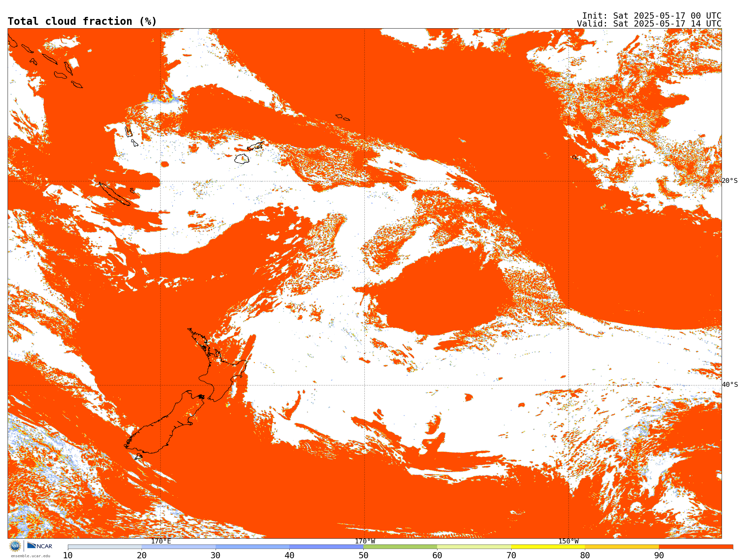Click the light-blue 20–30 colorbar segment
Image resolution: width=744 pixels, height=560 pixels.
point(178,547)
